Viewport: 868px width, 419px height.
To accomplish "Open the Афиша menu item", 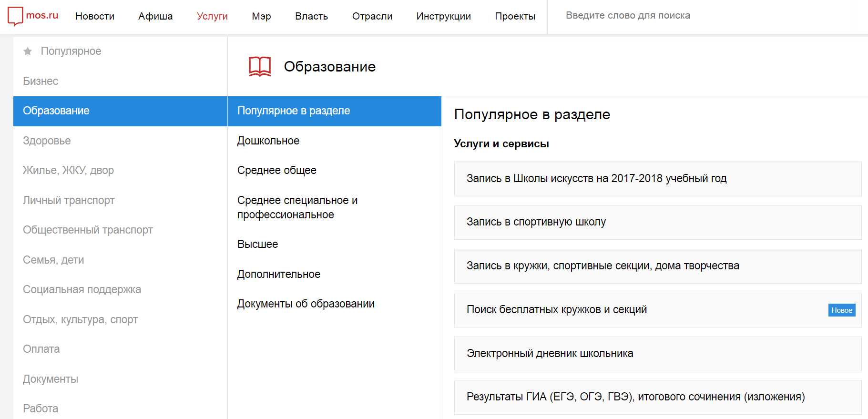I will [x=155, y=16].
